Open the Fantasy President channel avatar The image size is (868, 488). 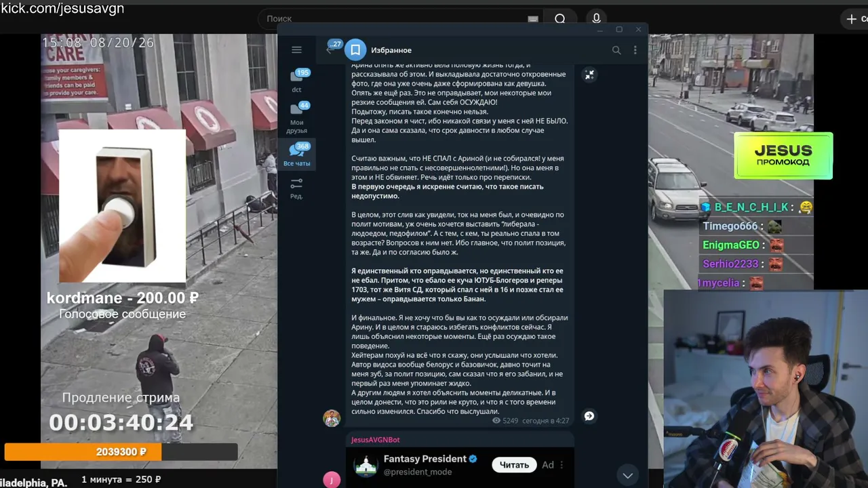tap(366, 465)
